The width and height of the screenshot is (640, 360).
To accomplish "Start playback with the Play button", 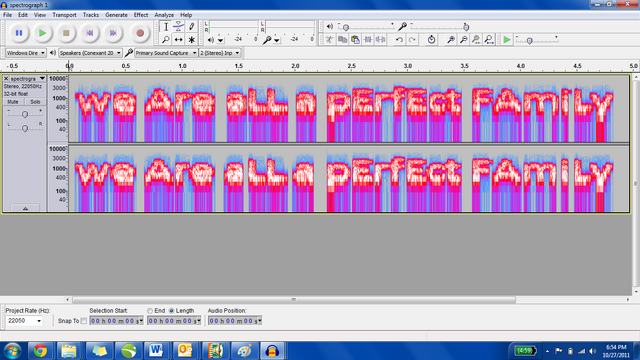I will (42, 33).
